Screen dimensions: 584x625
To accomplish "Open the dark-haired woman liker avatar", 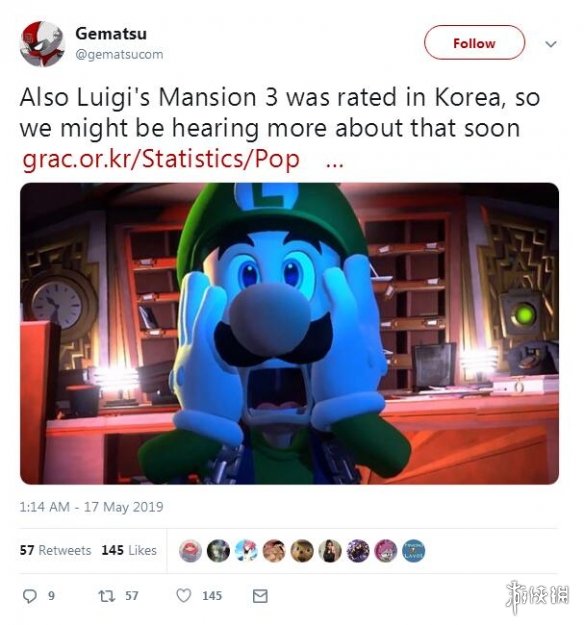I will pyautogui.click(x=330, y=551).
